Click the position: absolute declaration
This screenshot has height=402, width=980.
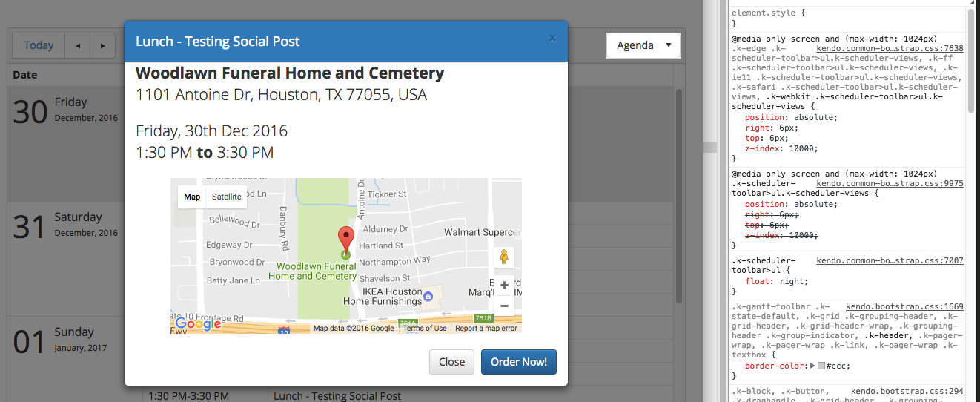[x=791, y=117]
